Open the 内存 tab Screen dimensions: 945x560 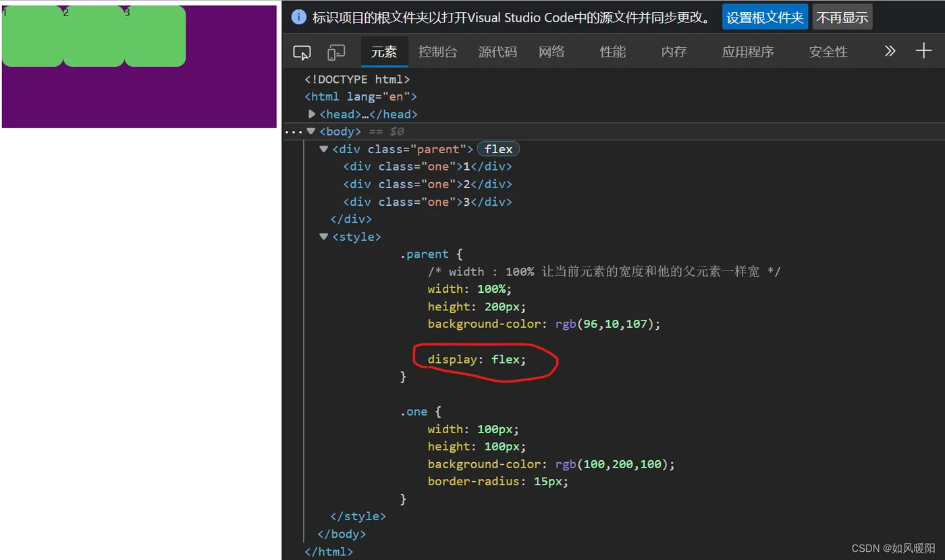pyautogui.click(x=674, y=52)
